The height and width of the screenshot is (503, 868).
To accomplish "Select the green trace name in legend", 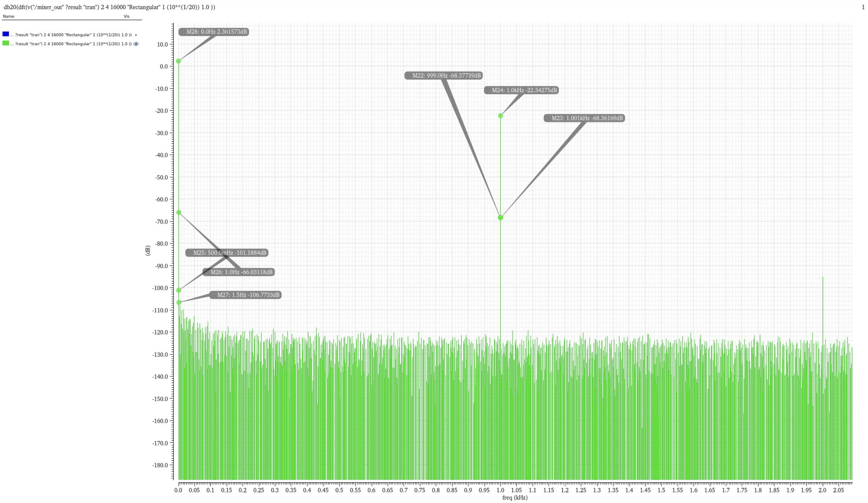I will [71, 44].
